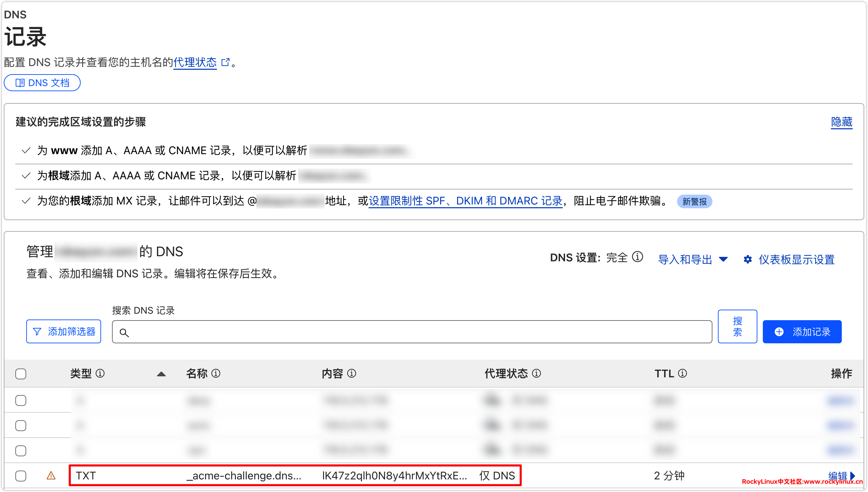Select the first DNS record row checkbox

(x=21, y=400)
